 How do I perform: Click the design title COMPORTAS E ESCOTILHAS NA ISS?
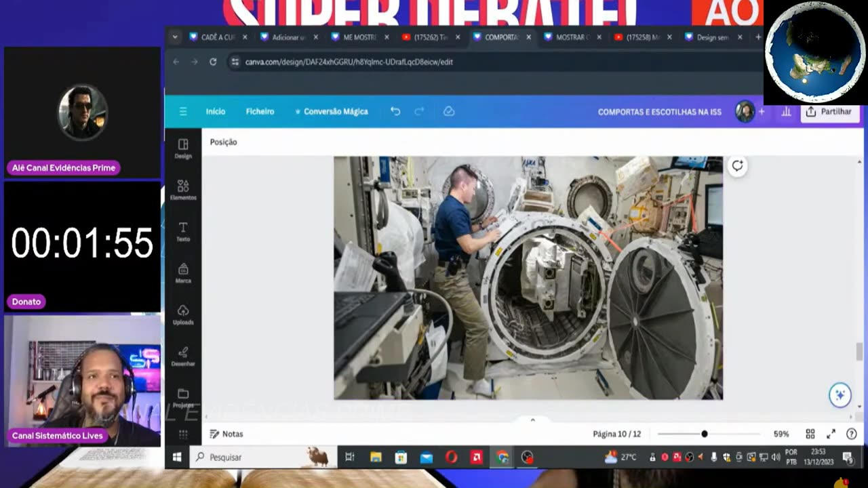point(659,112)
